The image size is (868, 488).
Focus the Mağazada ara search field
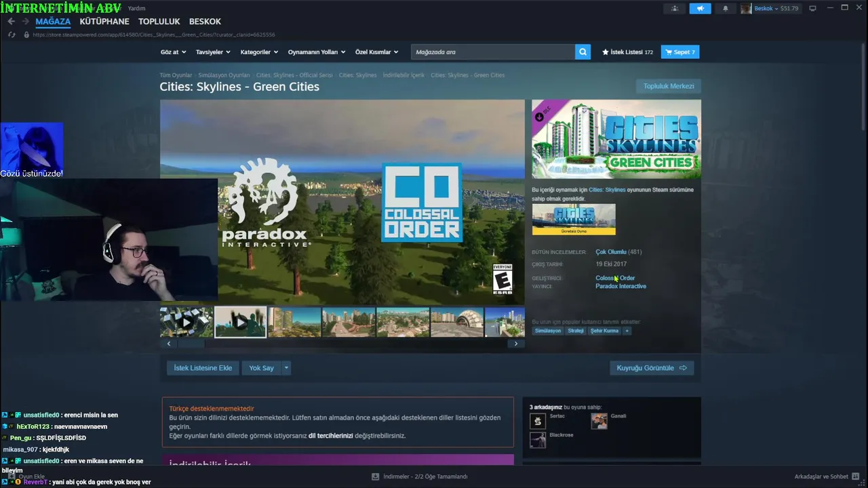pyautogui.click(x=493, y=52)
